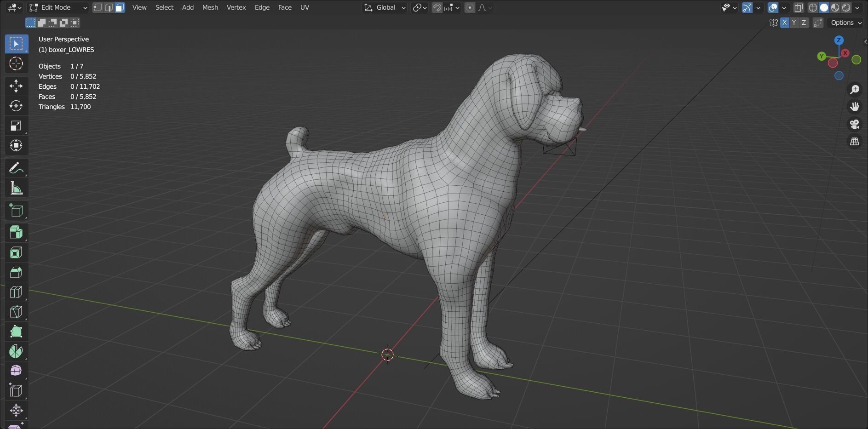The width and height of the screenshot is (868, 429).
Task: Toggle proportional editing
Action: pyautogui.click(x=470, y=7)
